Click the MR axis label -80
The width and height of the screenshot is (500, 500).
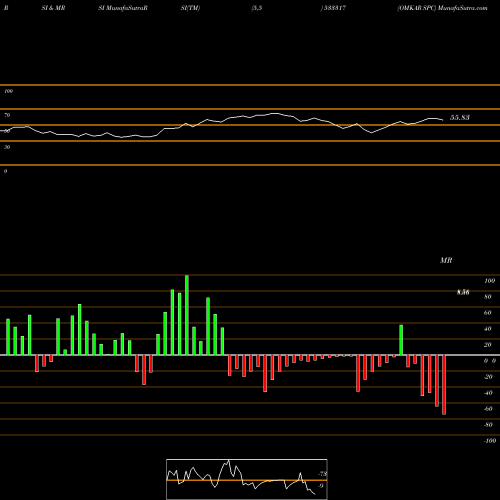coord(488,425)
